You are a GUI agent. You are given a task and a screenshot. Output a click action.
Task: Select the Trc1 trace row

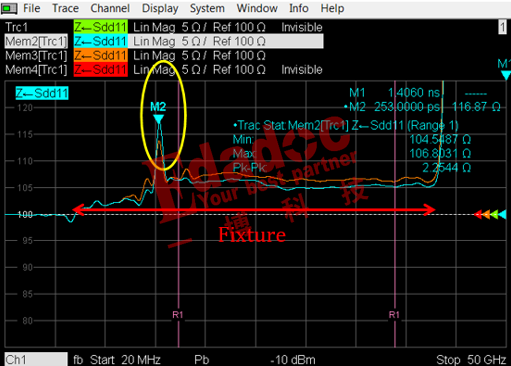point(164,27)
